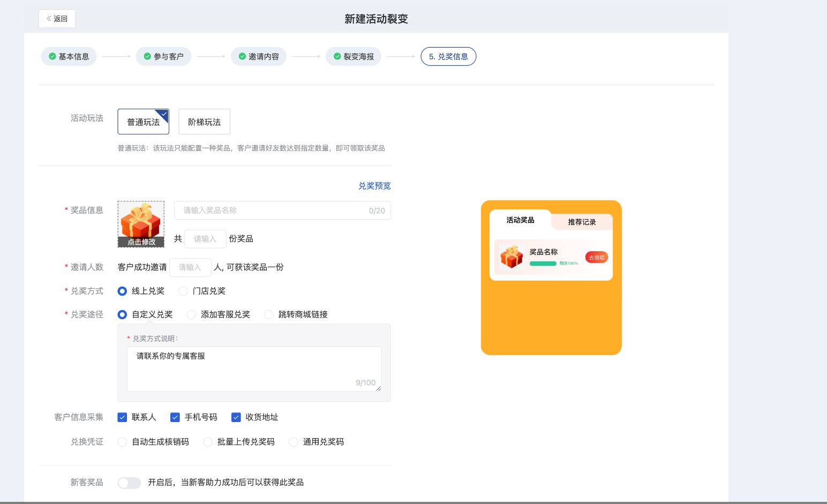Click the 新建活动裂变 page title
The height and width of the screenshot is (504, 827).
coord(376,19)
